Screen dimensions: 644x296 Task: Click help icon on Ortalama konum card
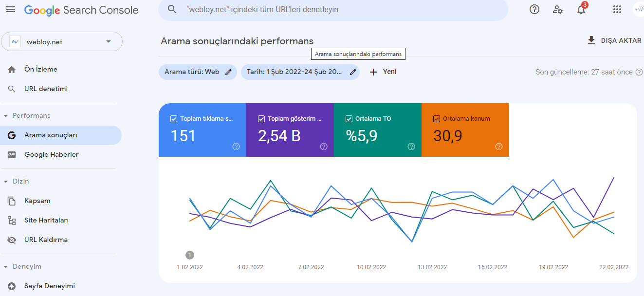point(499,147)
